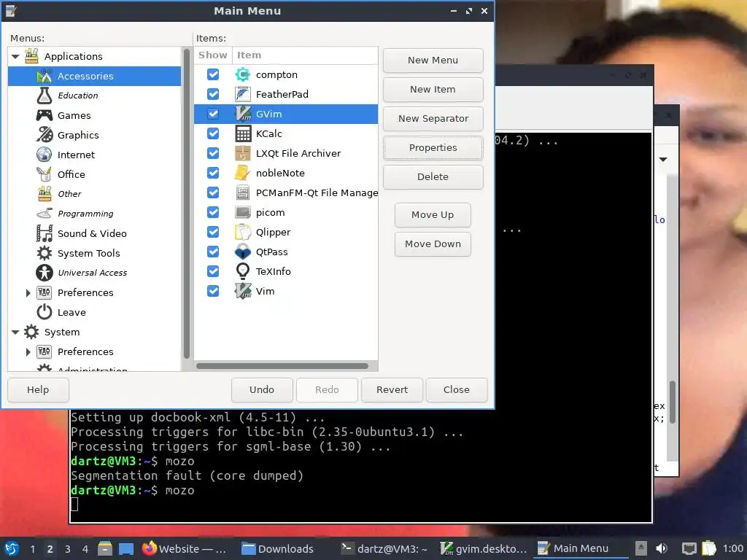Click the Games controller icon

(44, 115)
